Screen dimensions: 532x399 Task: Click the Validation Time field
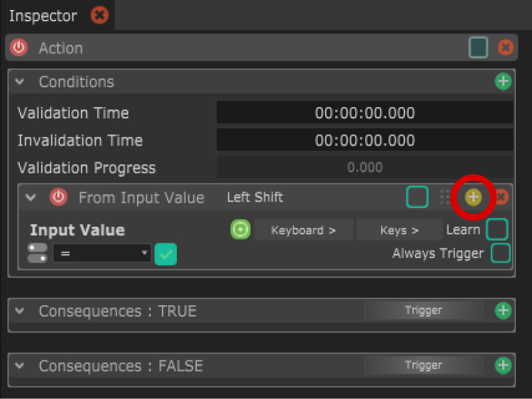(364, 113)
